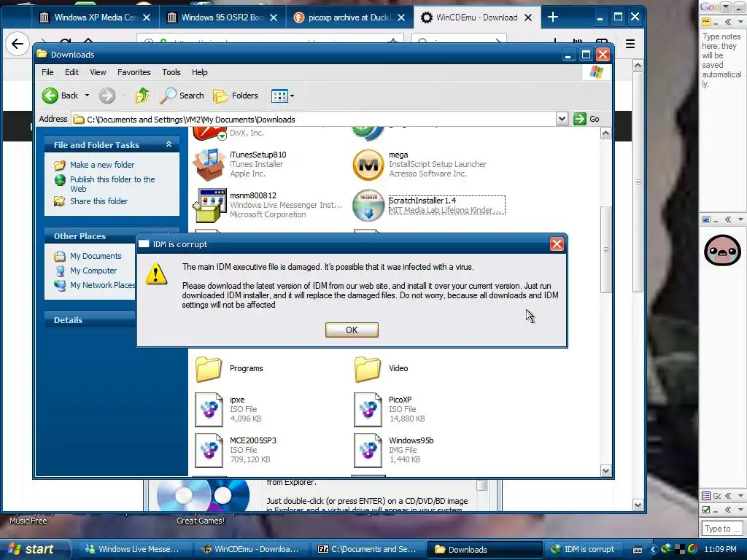Image resolution: width=747 pixels, height=560 pixels.
Task: Open the Tools menu
Action: click(x=171, y=72)
